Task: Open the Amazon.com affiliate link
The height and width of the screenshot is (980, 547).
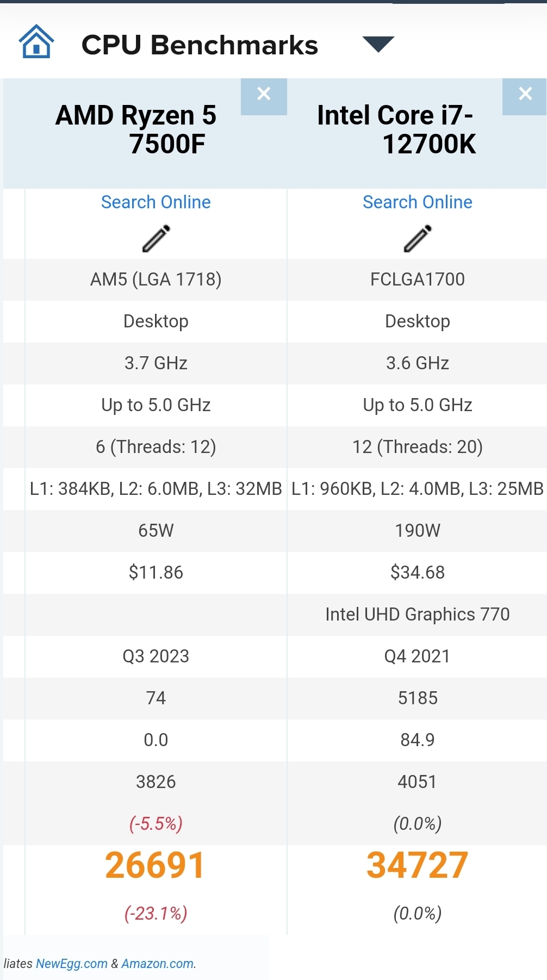Action: 158,964
